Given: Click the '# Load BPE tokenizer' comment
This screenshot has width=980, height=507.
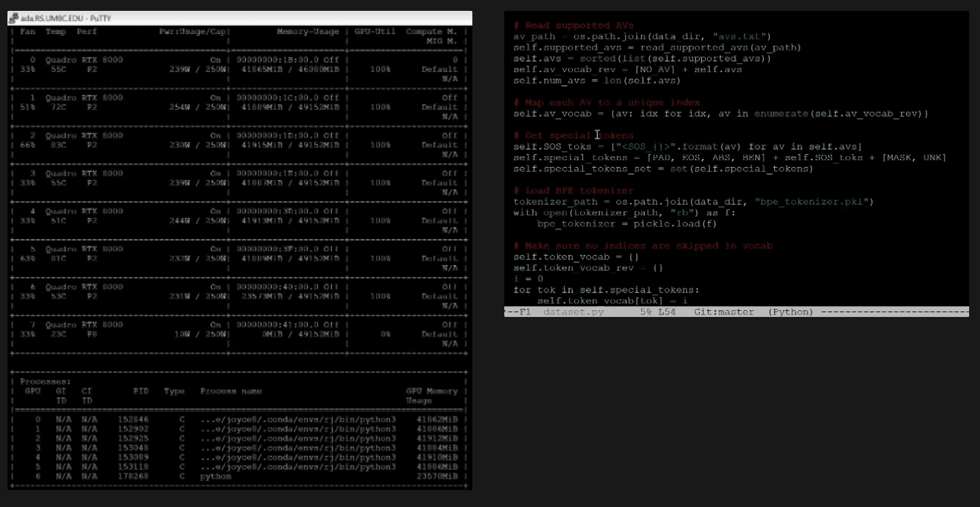Looking at the screenshot, I should 573,191.
